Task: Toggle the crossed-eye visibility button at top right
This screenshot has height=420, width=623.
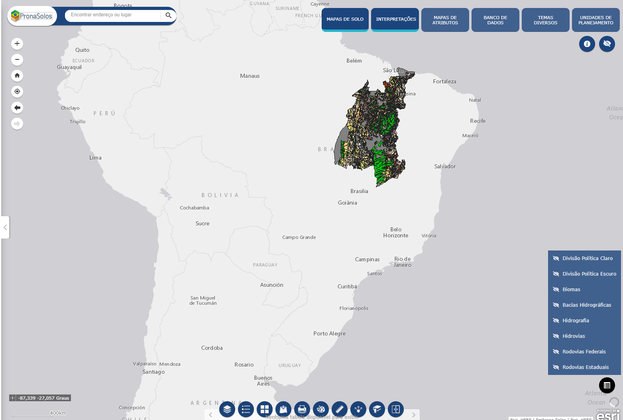Action: point(606,44)
